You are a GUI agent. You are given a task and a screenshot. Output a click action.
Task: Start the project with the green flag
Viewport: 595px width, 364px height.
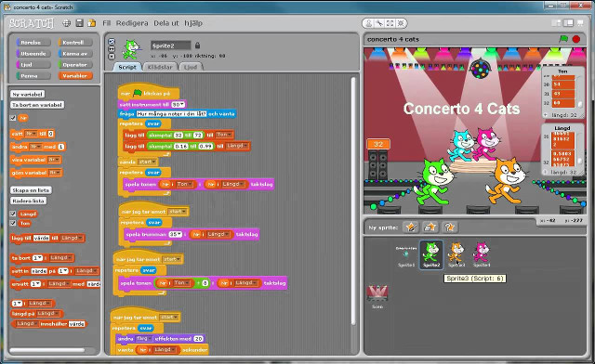563,39
